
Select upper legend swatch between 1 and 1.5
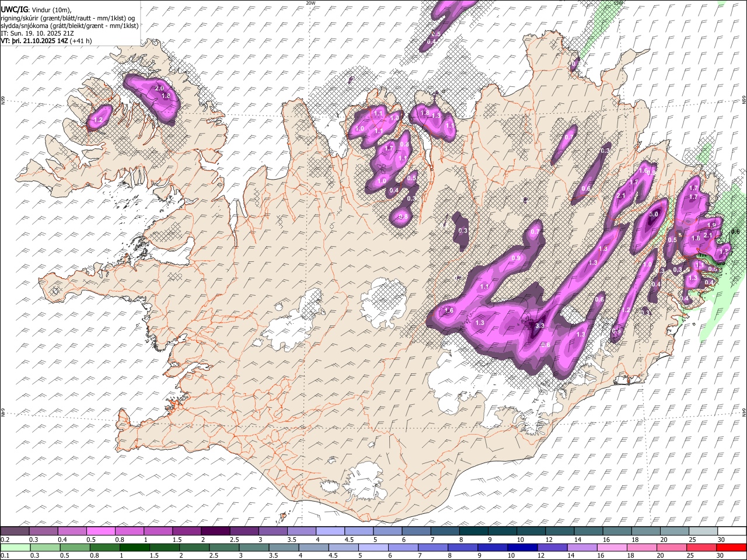pos(158,531)
